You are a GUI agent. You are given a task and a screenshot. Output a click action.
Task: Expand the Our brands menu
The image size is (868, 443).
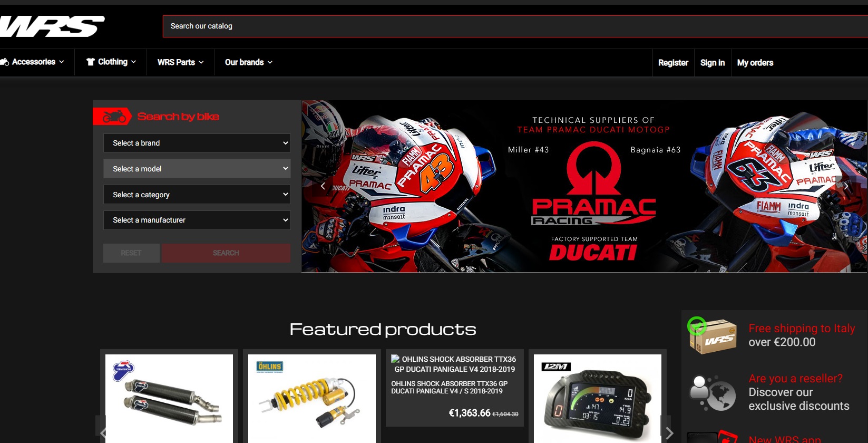248,62
